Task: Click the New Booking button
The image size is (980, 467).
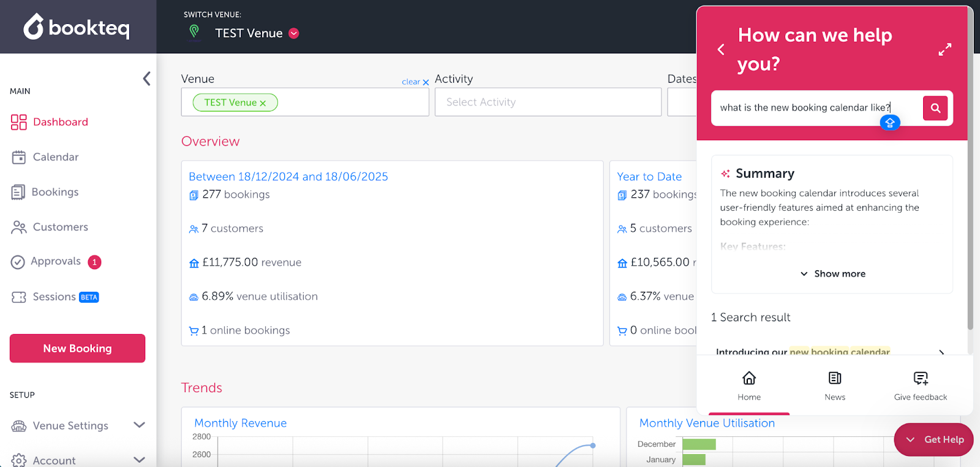Action: pyautogui.click(x=77, y=348)
